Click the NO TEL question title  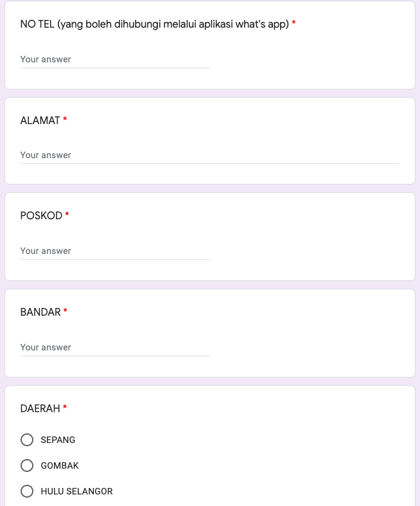click(x=154, y=24)
